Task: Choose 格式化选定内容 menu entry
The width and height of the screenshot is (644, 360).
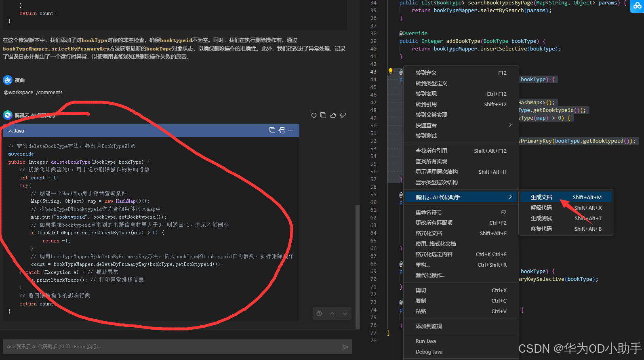Action: [x=461, y=254]
